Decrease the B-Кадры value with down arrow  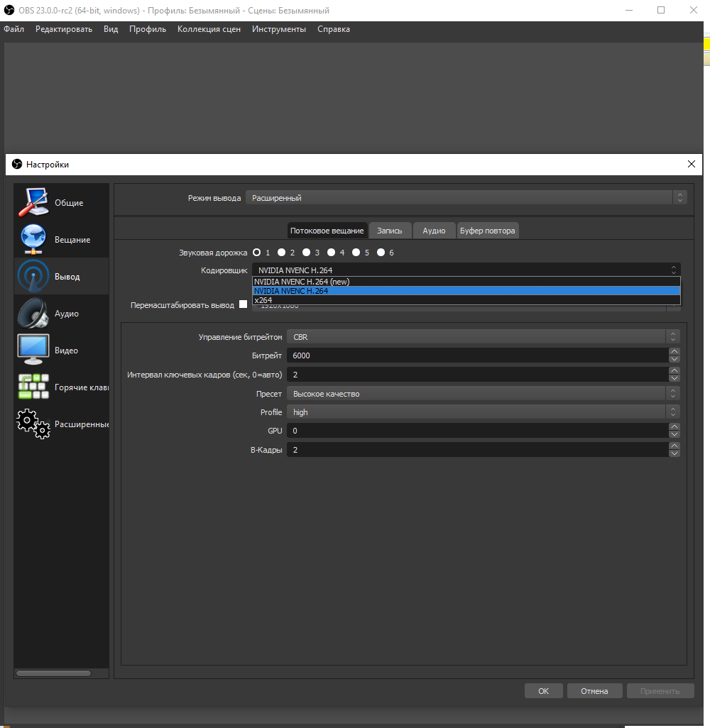coord(674,453)
